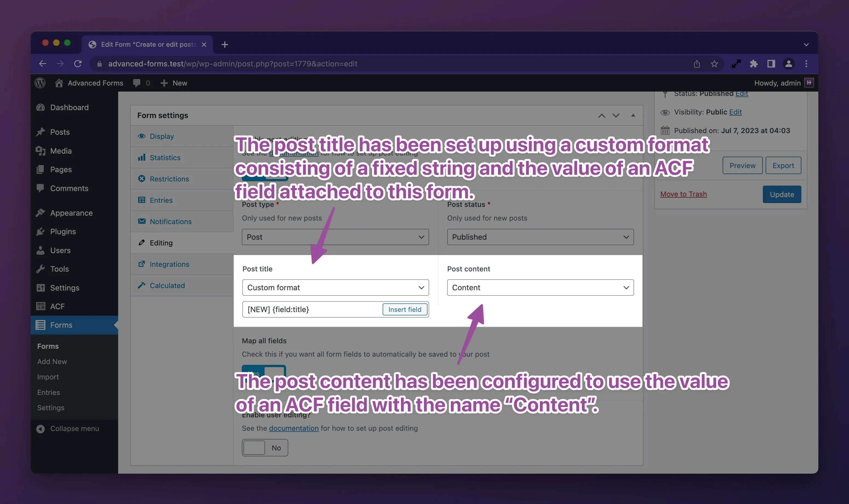The width and height of the screenshot is (849, 504).
Task: Select the Editing settings tab
Action: (x=182, y=243)
